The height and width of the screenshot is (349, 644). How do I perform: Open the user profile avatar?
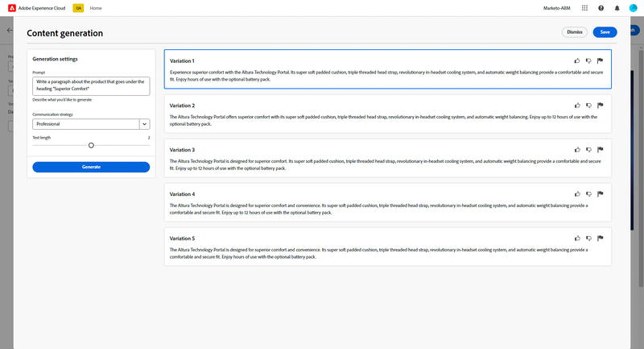633,8
